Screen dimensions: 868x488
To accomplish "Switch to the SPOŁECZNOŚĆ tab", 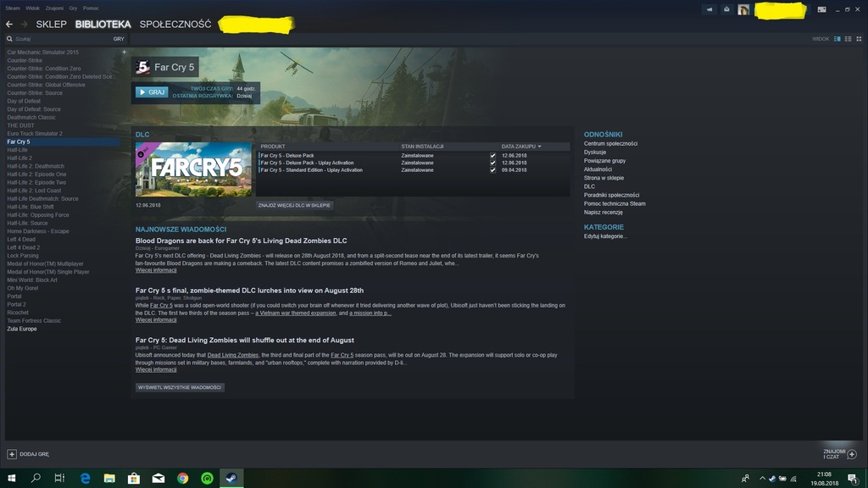I will click(175, 25).
